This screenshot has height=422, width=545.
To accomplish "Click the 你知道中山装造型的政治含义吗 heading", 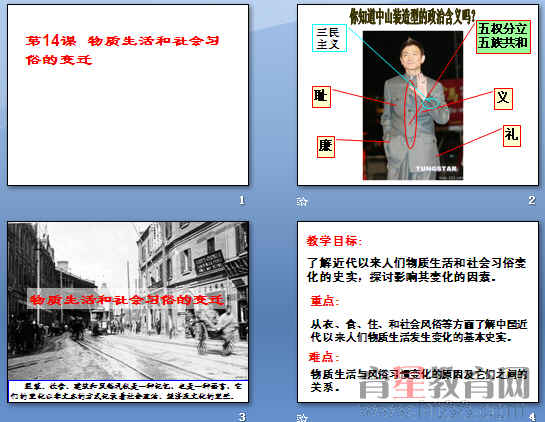I will (412, 16).
